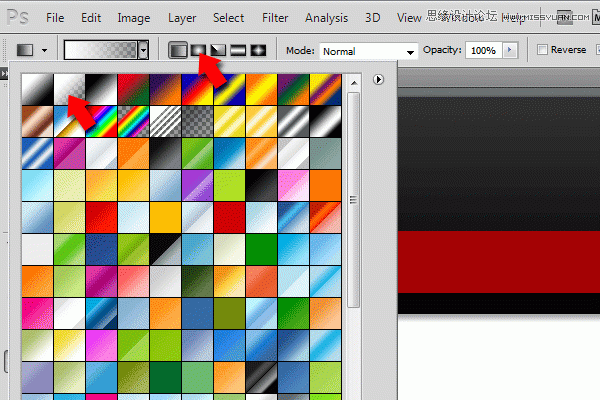This screenshot has height=400, width=600.
Task: Open the Opacity slider arrow
Action: 512,50
